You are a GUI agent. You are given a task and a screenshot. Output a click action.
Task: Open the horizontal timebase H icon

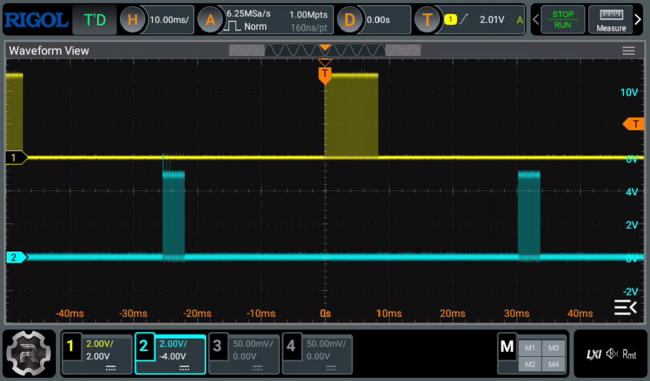[132, 19]
